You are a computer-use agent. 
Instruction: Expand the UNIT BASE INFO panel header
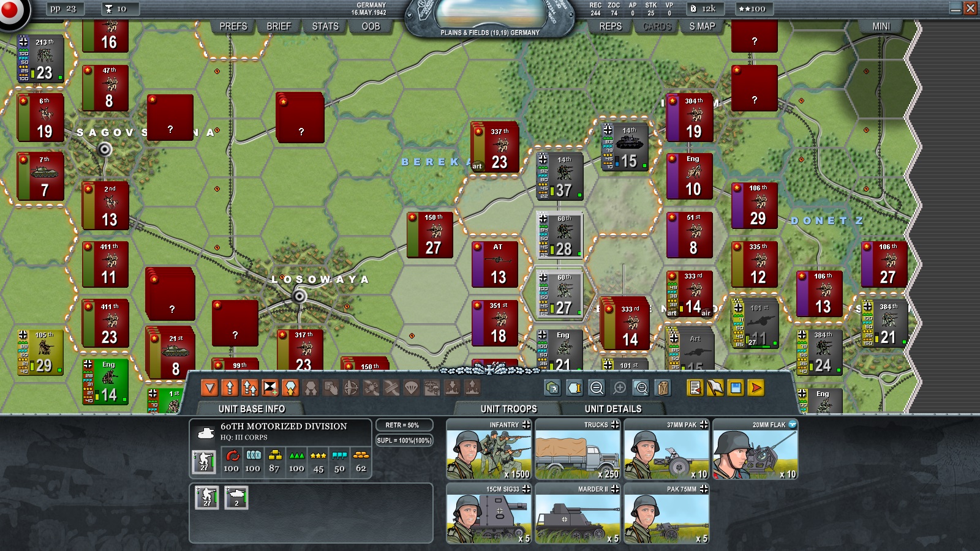click(252, 409)
